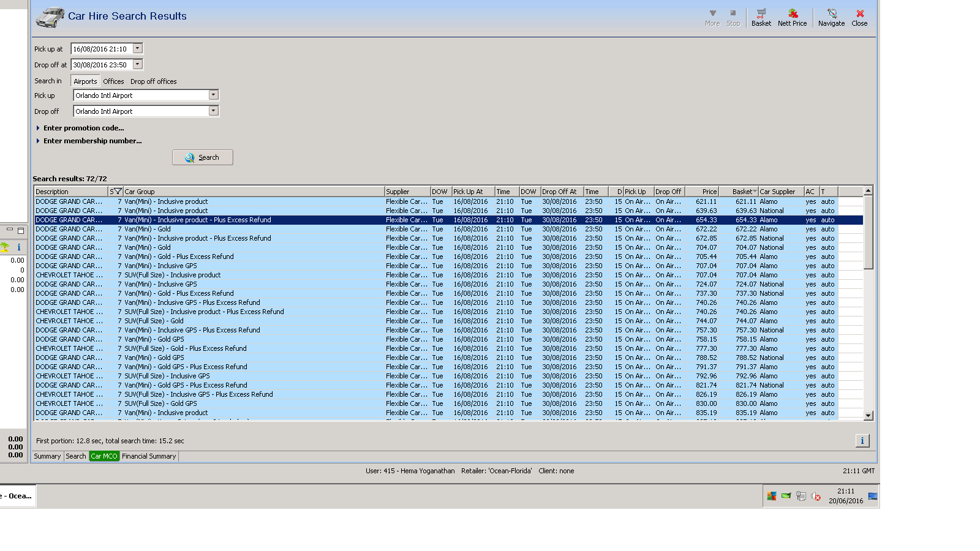The image size is (980, 551).
Task: Select the 826.19 Chevrolet Tahoe row
Action: click(x=448, y=394)
